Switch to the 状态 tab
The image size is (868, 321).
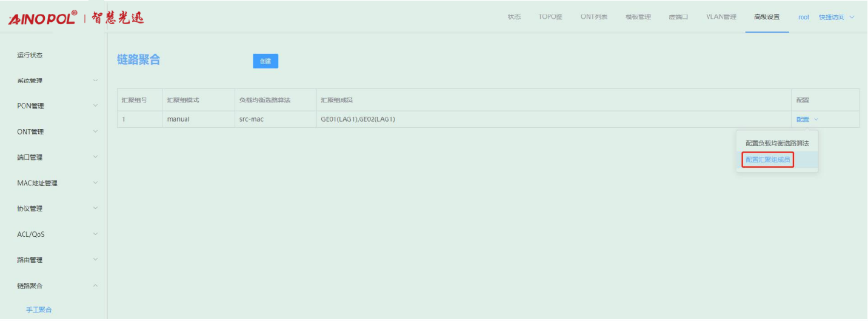point(514,17)
